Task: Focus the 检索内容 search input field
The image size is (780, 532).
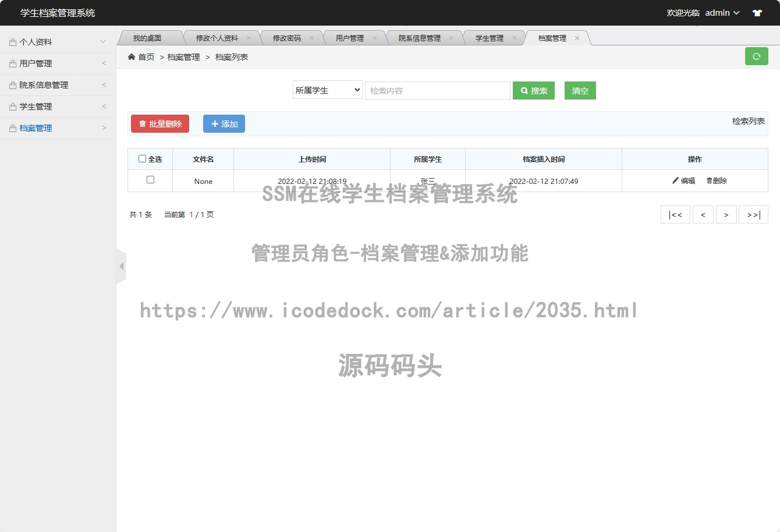Action: [438, 90]
